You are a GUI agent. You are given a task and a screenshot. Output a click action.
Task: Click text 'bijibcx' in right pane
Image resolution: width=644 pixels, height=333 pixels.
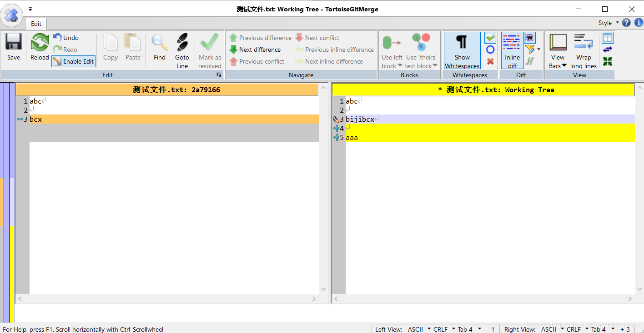pyautogui.click(x=360, y=119)
